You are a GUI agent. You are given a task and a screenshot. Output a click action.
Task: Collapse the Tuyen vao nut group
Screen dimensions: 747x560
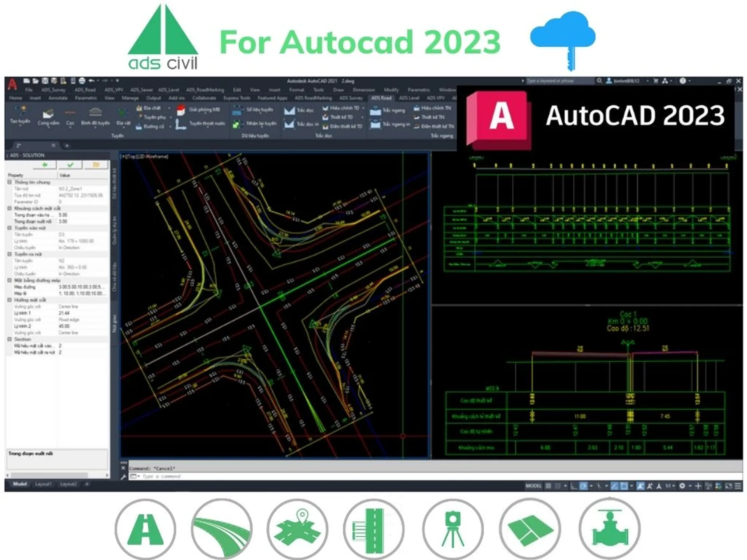click(x=10, y=228)
